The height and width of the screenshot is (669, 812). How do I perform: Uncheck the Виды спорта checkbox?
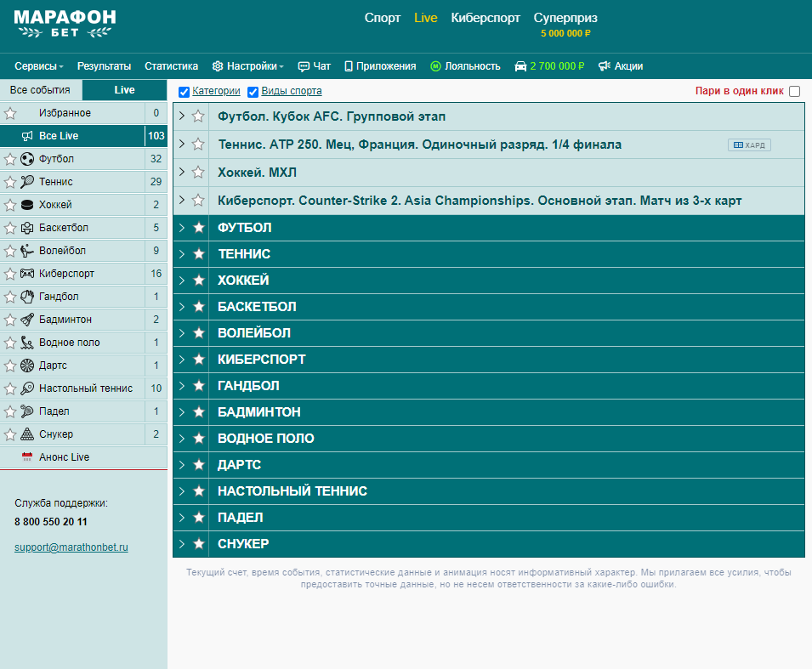pyautogui.click(x=253, y=92)
